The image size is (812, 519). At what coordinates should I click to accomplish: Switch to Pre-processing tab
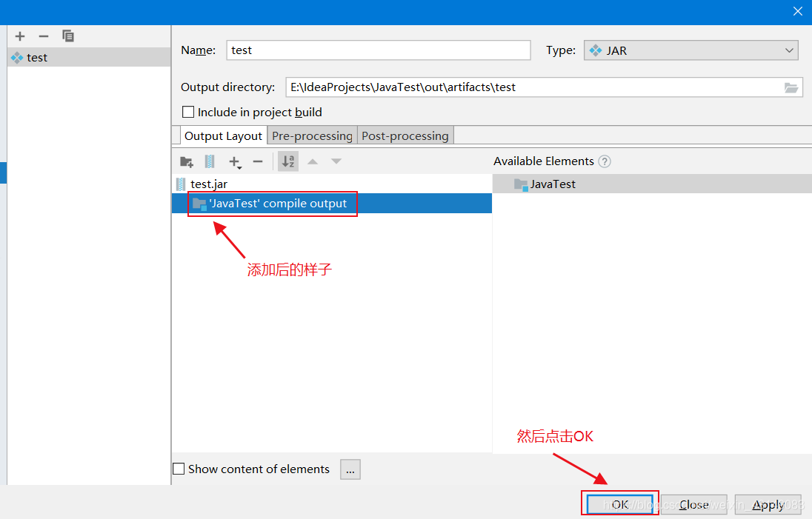click(312, 136)
